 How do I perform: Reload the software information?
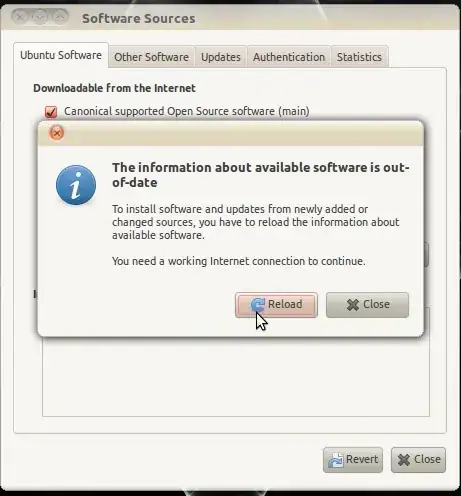tap(276, 305)
